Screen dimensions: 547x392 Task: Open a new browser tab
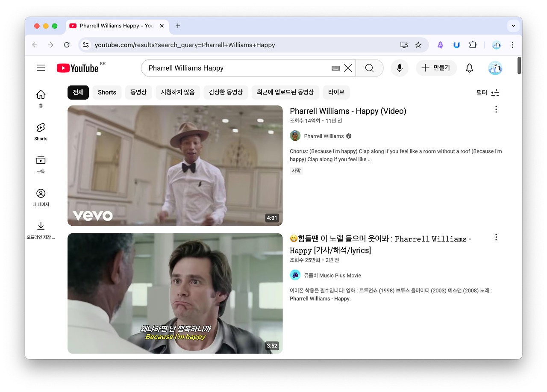click(178, 26)
